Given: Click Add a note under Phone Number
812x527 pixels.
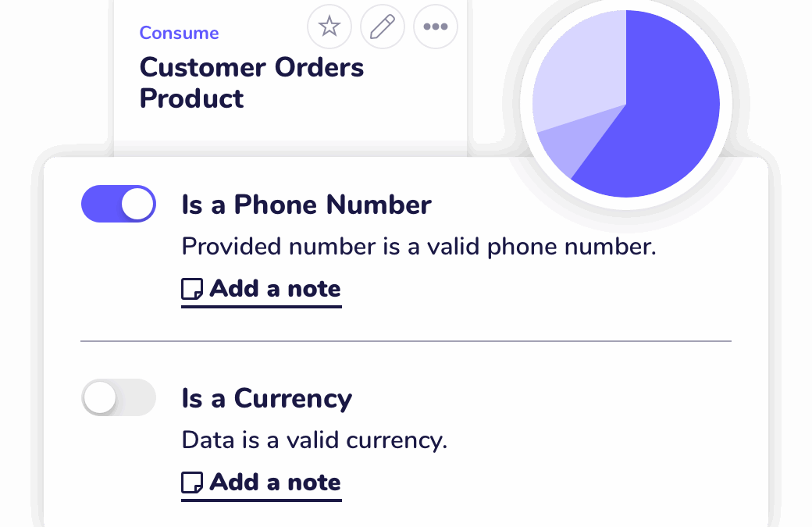Looking at the screenshot, I should (275, 289).
